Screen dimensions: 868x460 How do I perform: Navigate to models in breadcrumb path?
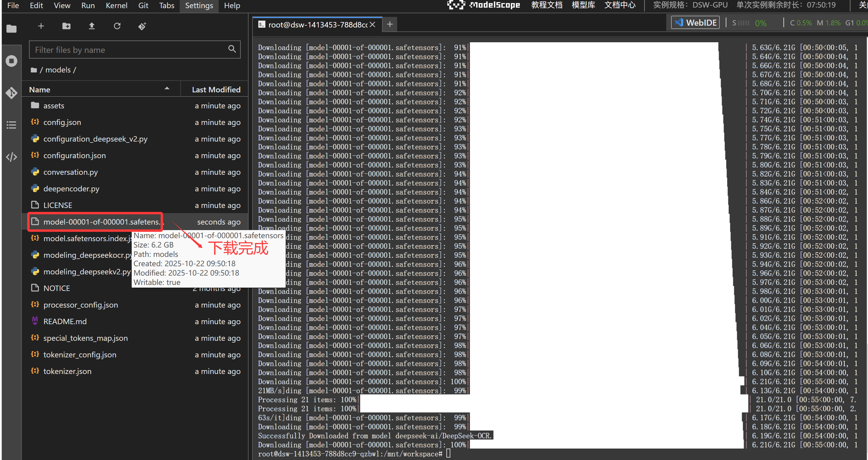(x=58, y=70)
